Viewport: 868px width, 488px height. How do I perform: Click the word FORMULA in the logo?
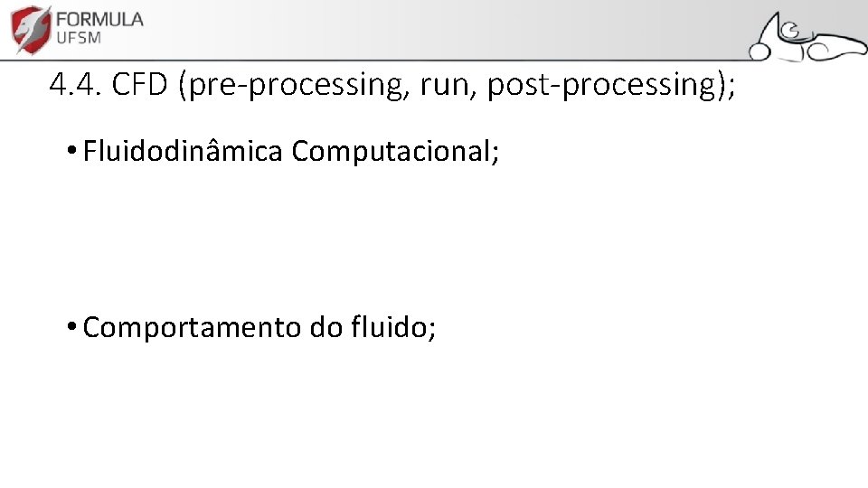tap(99, 19)
